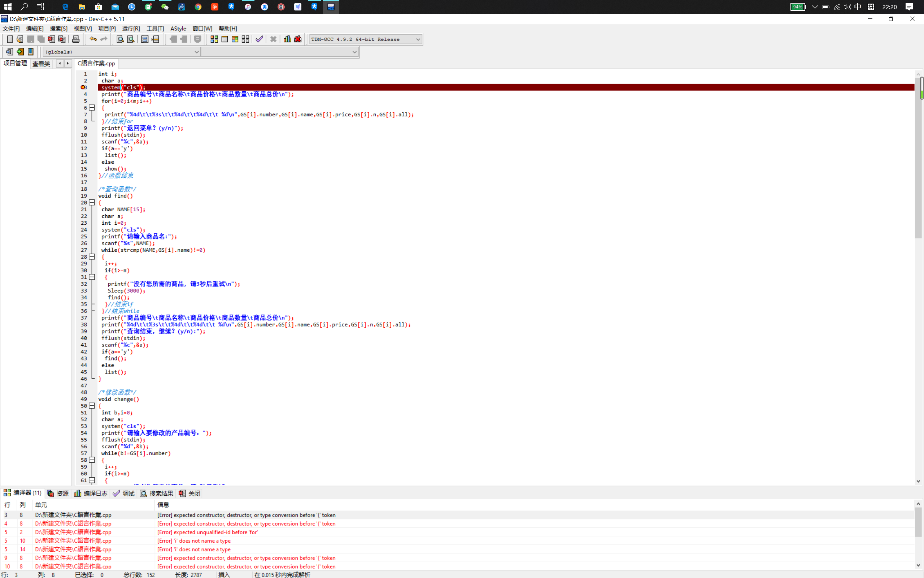Collapse the while block fold at line 28

[92, 257]
